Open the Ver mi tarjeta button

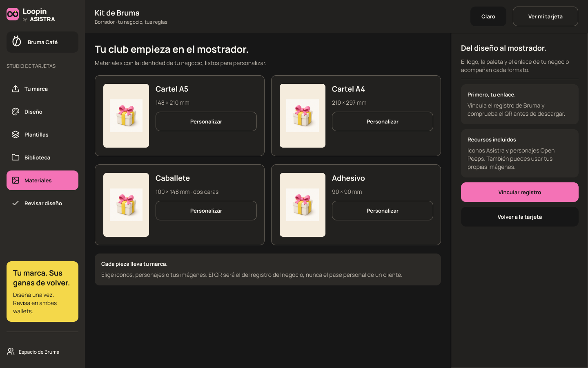545,16
